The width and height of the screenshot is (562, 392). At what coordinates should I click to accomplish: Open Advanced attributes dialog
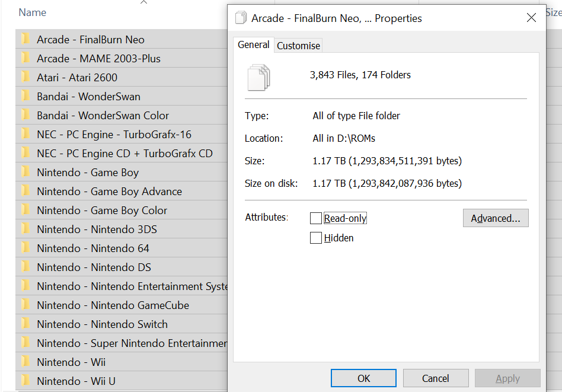coord(496,218)
